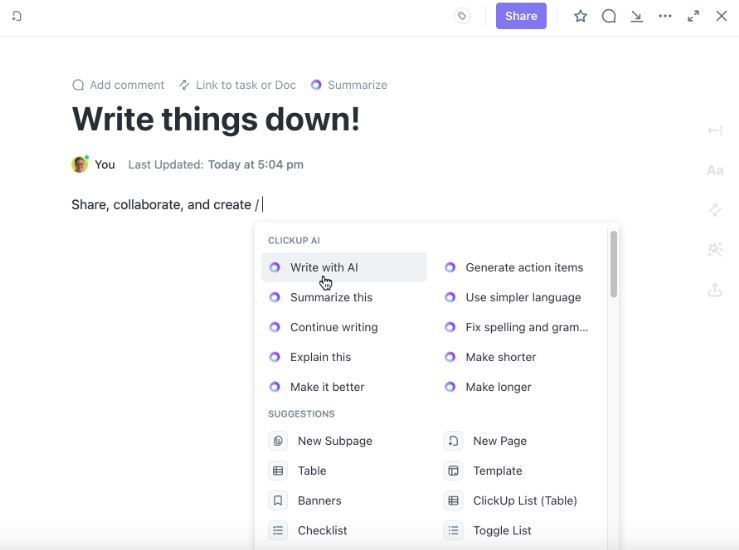Click the sparkle people icon on right sidebar
Screen dimensions: 739x550
coord(715,249)
